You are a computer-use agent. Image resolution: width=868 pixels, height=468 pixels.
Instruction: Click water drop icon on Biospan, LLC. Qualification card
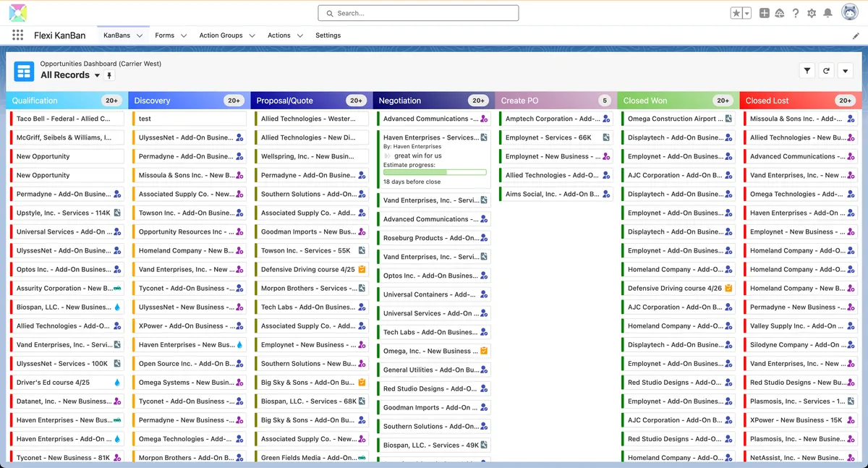click(117, 307)
